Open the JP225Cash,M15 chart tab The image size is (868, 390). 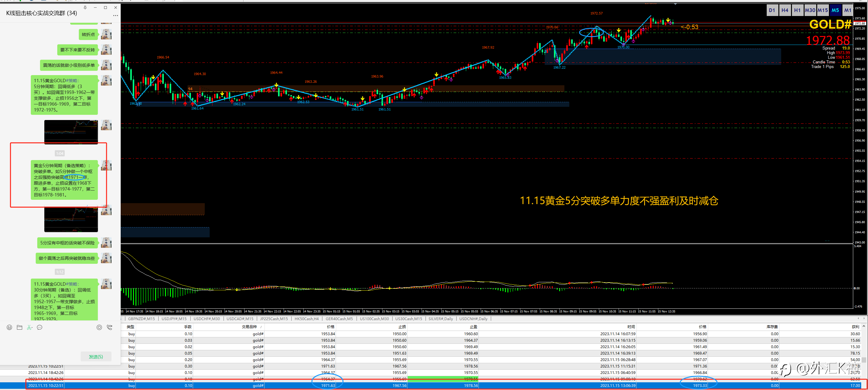click(x=274, y=319)
